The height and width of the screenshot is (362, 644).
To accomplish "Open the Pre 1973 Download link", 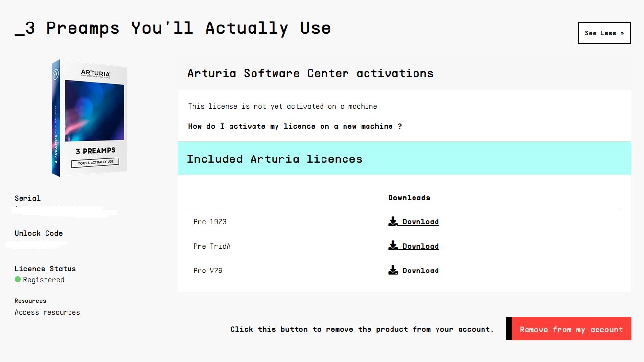I will (x=420, y=222).
